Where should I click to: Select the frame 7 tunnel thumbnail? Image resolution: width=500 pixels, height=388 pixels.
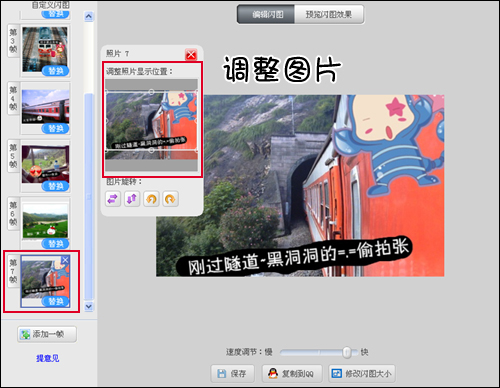click(x=46, y=281)
